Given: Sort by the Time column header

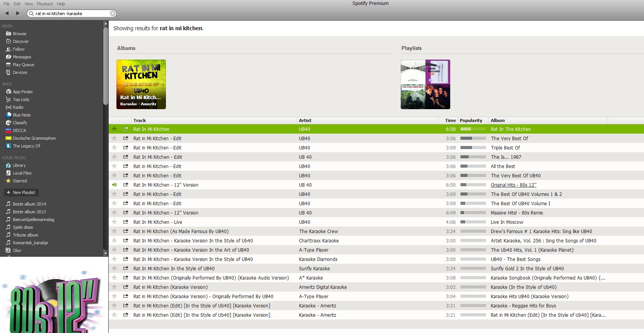Looking at the screenshot, I should coord(449,120).
